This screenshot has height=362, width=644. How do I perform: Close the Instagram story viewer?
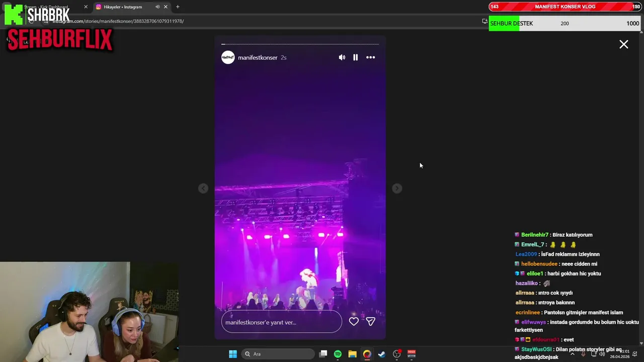(624, 44)
